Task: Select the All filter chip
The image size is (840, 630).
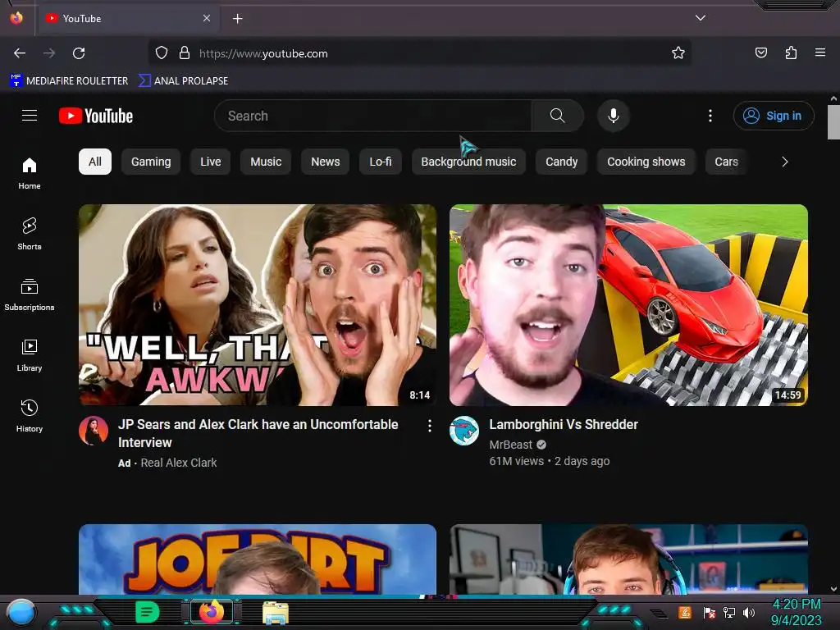Action: (x=95, y=162)
